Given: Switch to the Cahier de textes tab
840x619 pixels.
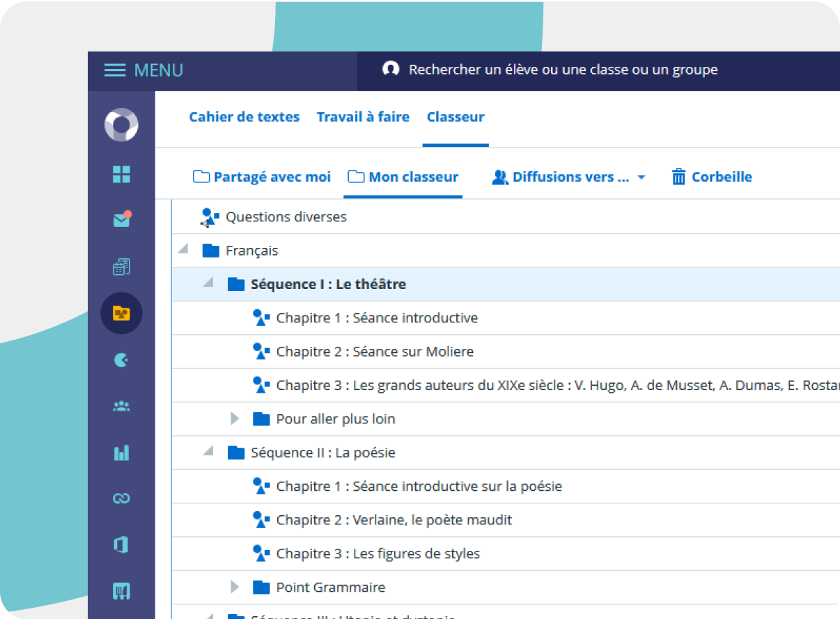Looking at the screenshot, I should (244, 117).
